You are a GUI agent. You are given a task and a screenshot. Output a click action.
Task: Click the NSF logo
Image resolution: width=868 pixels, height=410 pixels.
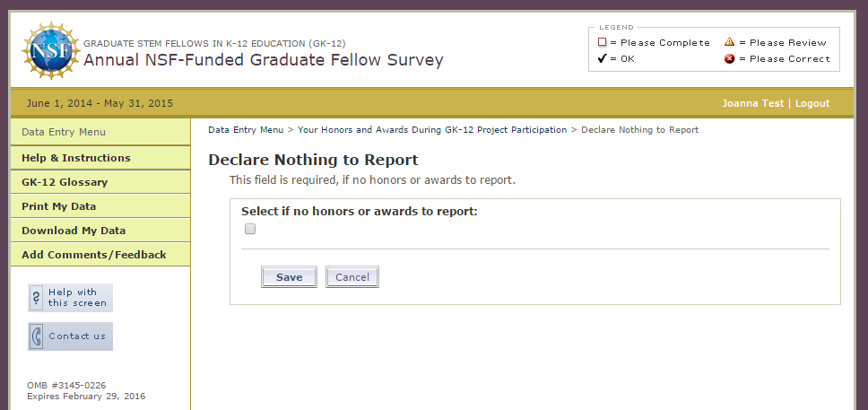click(50, 51)
